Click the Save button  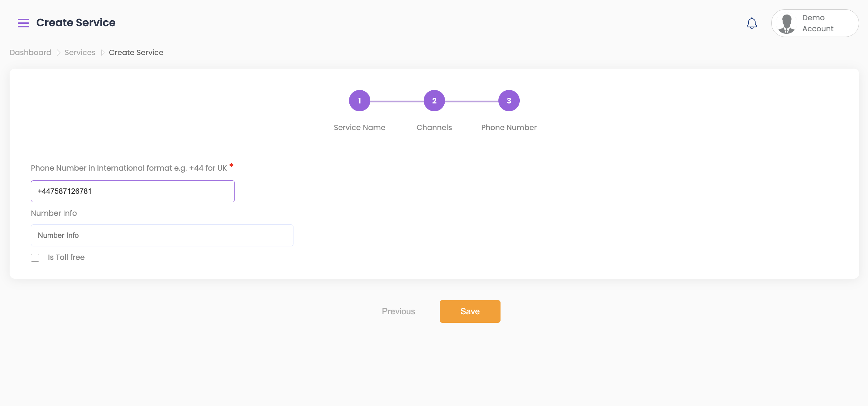coord(470,311)
